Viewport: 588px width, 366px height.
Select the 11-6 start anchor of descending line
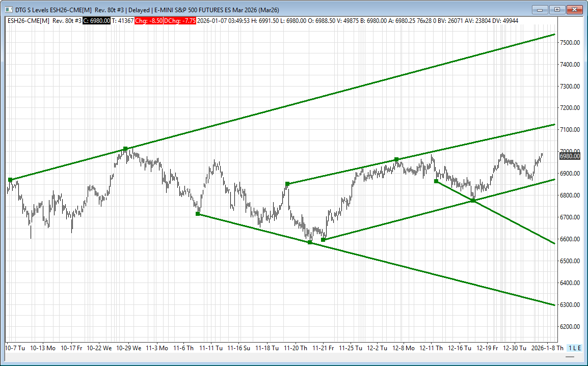(x=198, y=214)
